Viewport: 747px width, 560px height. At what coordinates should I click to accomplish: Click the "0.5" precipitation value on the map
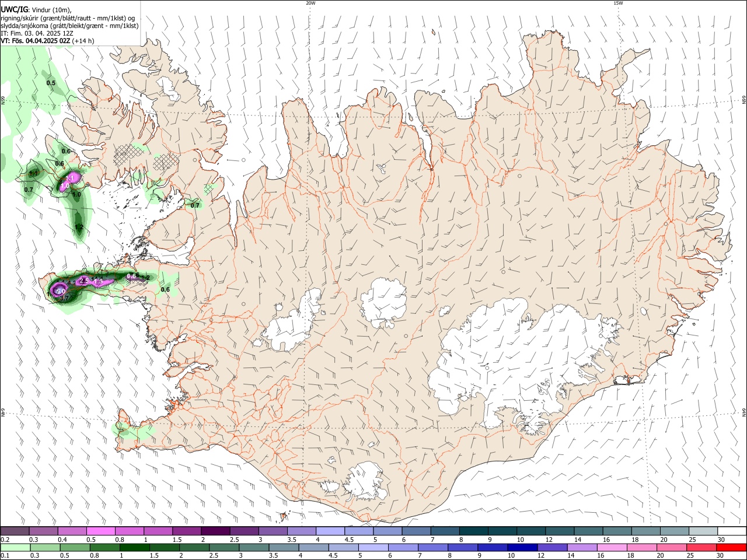click(51, 83)
